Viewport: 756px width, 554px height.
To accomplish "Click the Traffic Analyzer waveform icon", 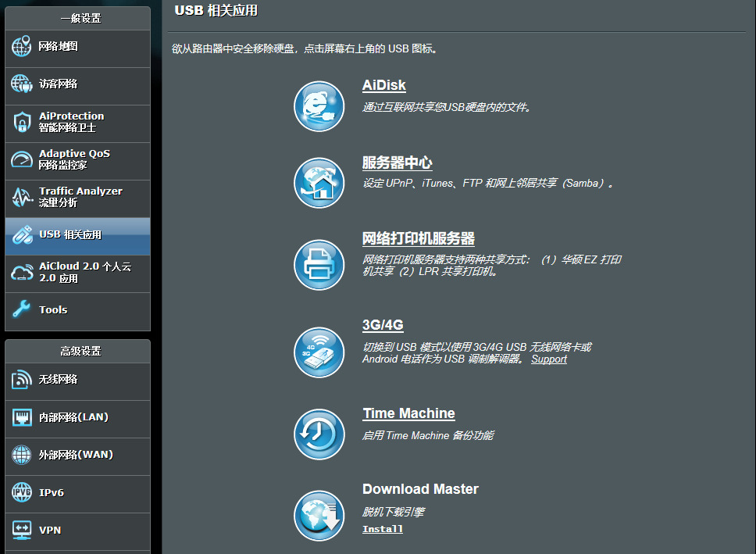I will (x=22, y=197).
